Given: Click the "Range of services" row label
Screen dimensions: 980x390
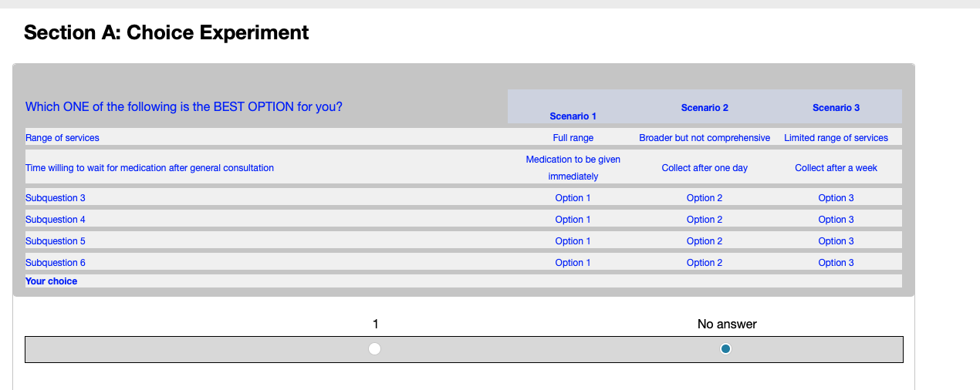Looking at the screenshot, I should (63, 138).
